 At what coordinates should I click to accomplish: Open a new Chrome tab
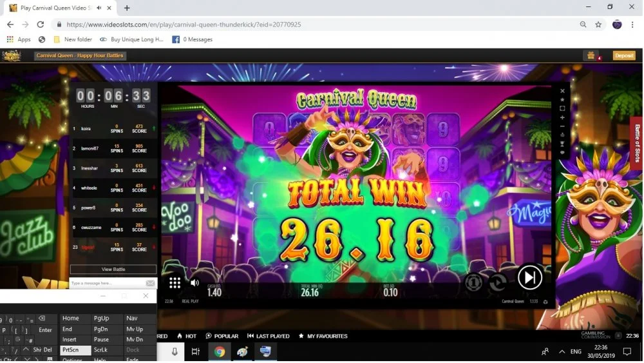pyautogui.click(x=127, y=8)
